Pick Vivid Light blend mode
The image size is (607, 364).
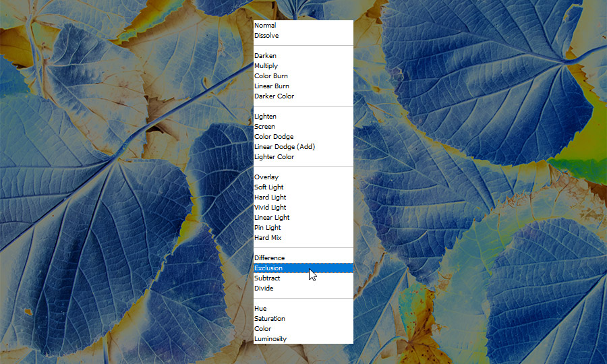point(303,207)
